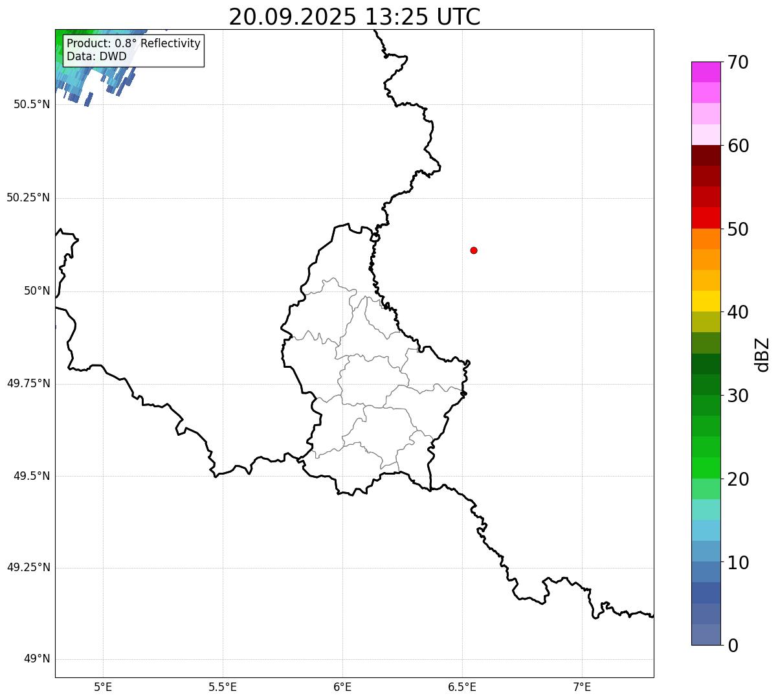Click the colorbar tick value 60
Image resolution: width=778 pixels, height=700 pixels.
(x=738, y=146)
